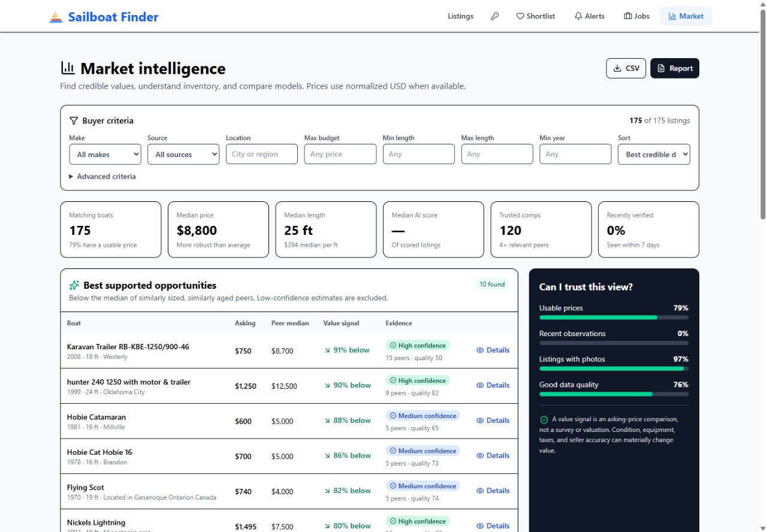Open the Sort dropdown
This screenshot has width=767, height=532.
[x=654, y=154]
